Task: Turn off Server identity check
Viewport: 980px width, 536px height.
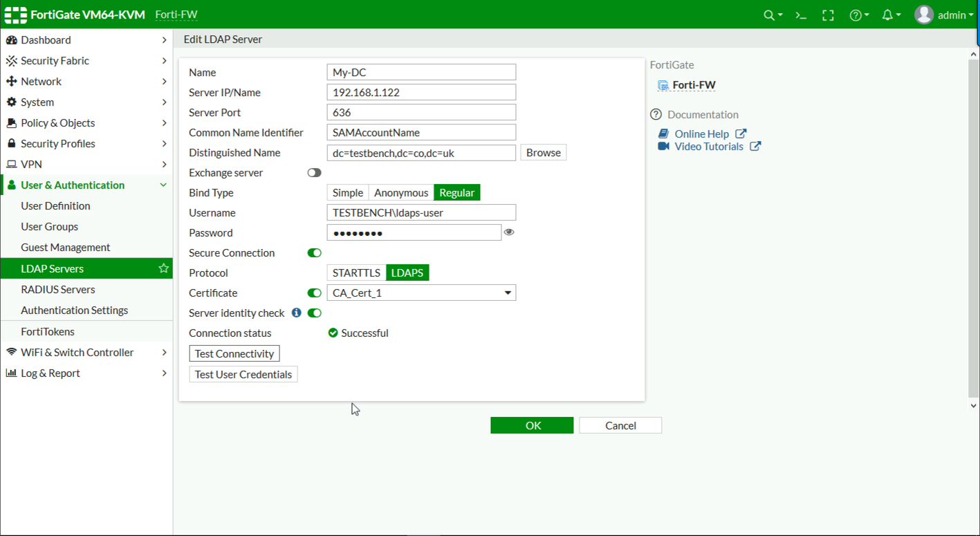Action: (x=315, y=313)
